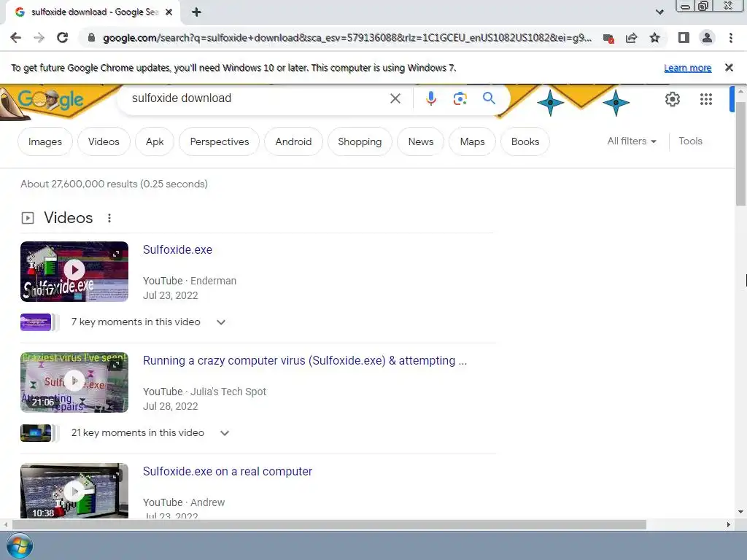Click the blocked cookies icon in address bar

tap(608, 38)
